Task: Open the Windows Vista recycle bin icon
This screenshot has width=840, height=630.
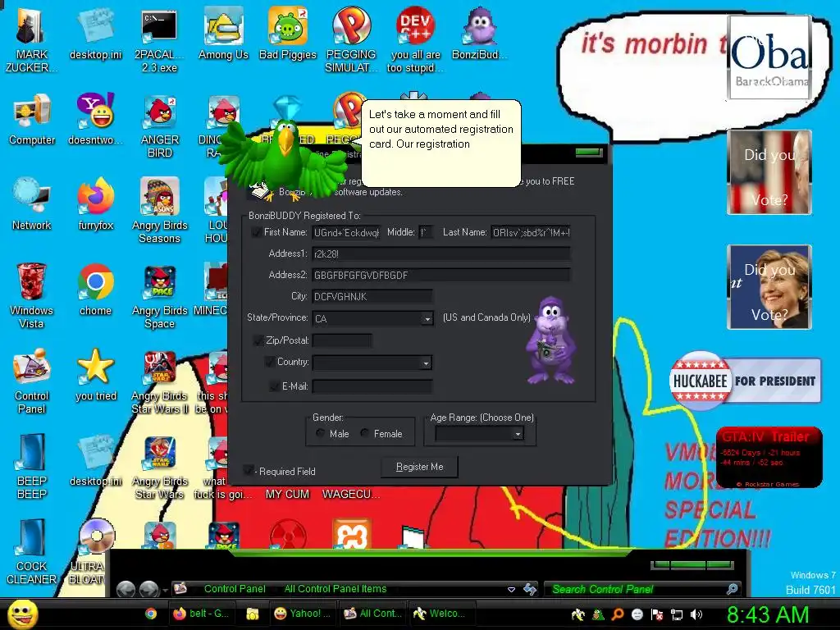Action: (x=32, y=295)
